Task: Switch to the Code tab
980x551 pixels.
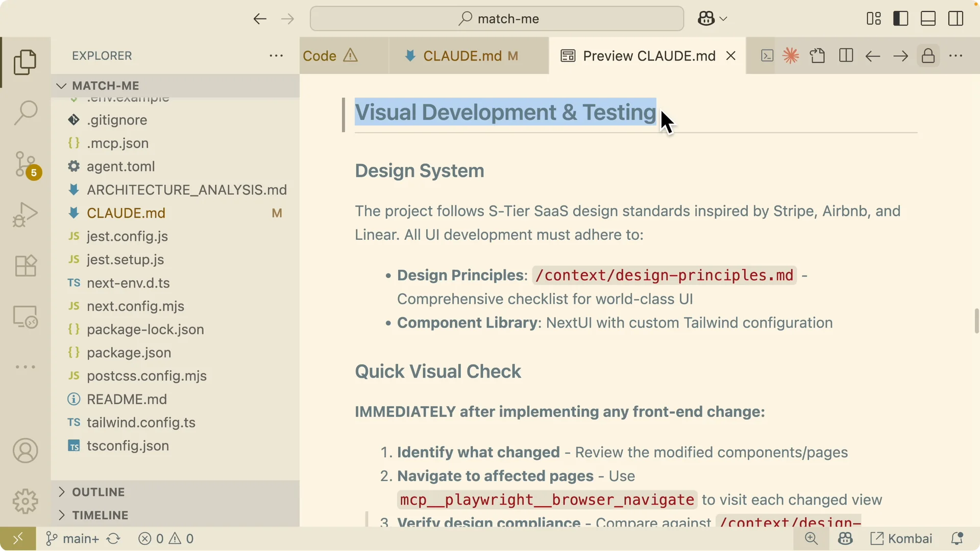Action: tap(344, 56)
